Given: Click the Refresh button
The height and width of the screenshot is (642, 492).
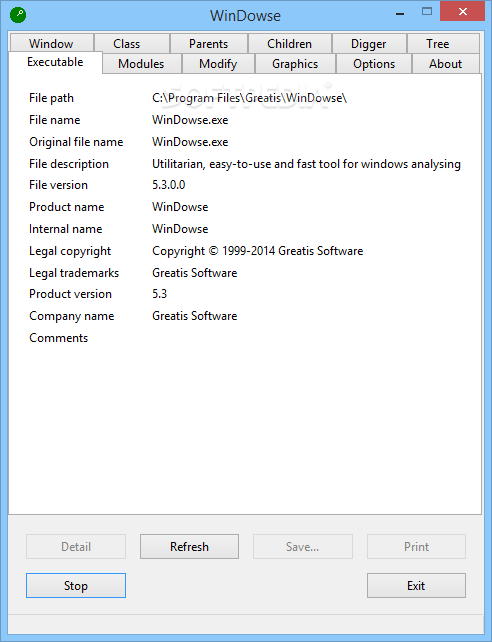Looking at the screenshot, I should (x=190, y=547).
